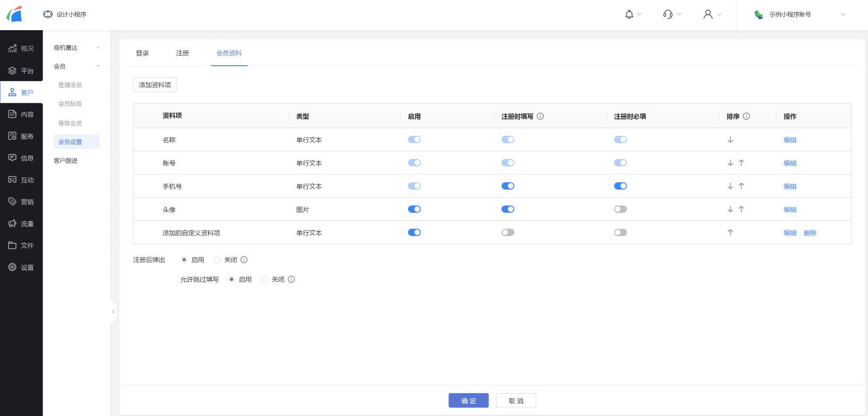Open 管理会员 submenu item
Image resolution: width=868 pixels, height=416 pixels.
click(x=70, y=85)
